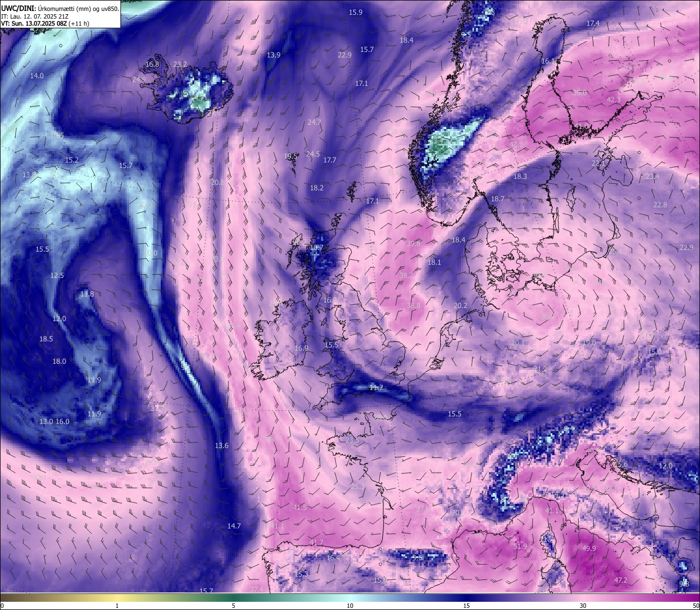Viewport: 700px width, 610px height.
Task: Click the 41.7 value label
Action: [317, 543]
